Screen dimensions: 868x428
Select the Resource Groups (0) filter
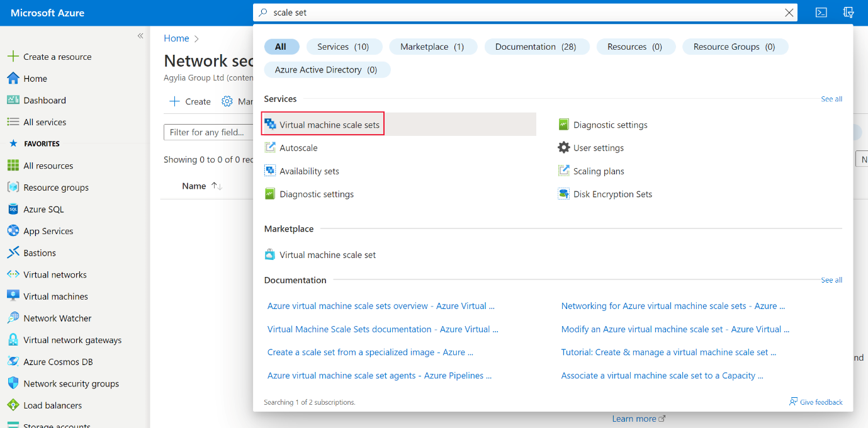click(x=735, y=47)
